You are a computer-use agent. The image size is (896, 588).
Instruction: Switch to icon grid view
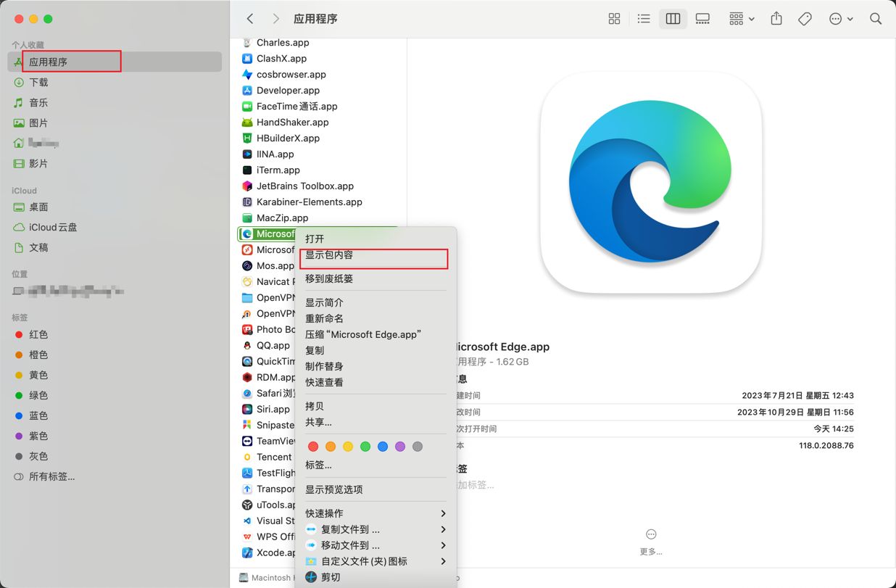tap(614, 19)
